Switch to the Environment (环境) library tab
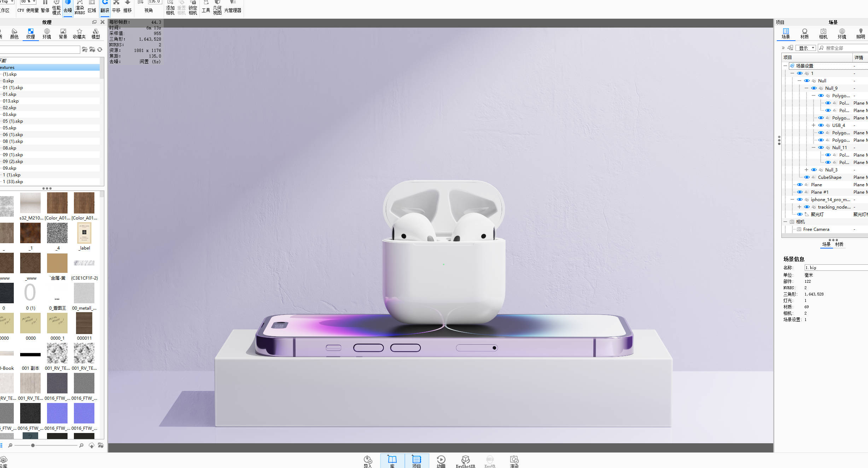Screen dimensions: 868x468 pos(47,34)
